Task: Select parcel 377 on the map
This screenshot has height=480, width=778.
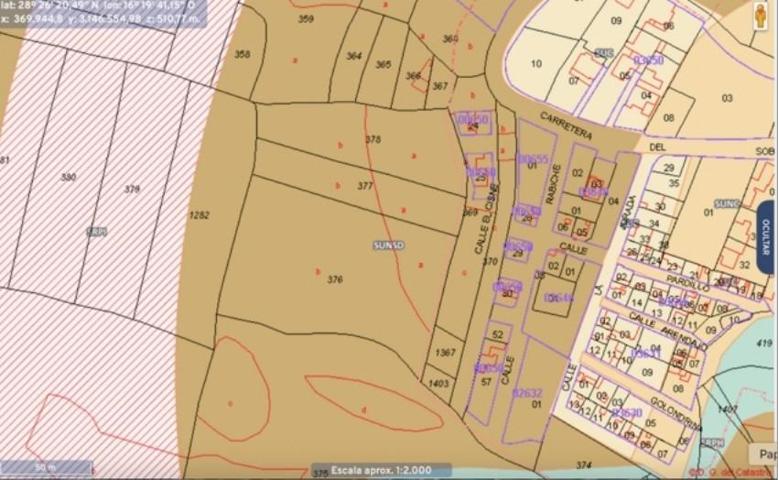Action: [364, 186]
